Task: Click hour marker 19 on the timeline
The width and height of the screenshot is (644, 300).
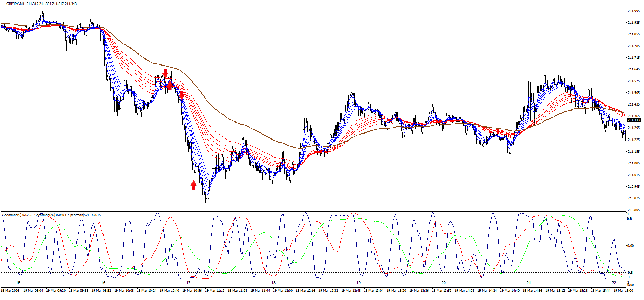Action: (x=359, y=283)
